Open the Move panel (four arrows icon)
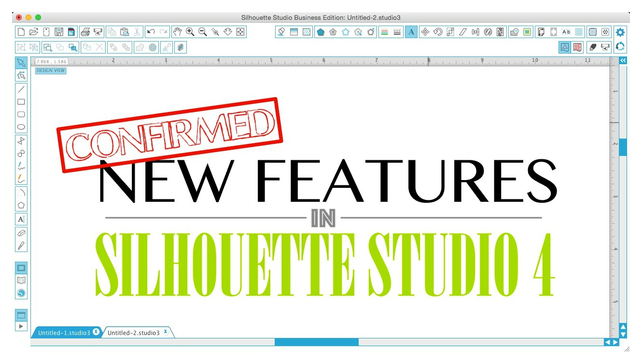Viewport: 642px width, 364px height. coord(425,32)
